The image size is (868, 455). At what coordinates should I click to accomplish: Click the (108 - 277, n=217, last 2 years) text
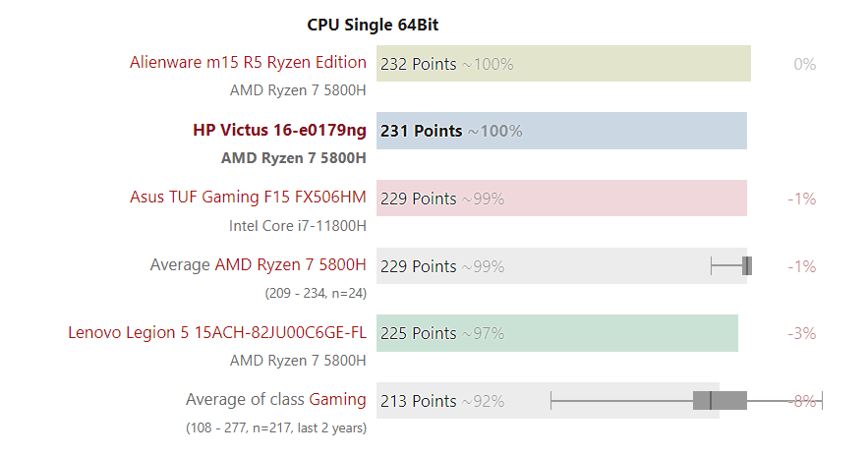276,427
